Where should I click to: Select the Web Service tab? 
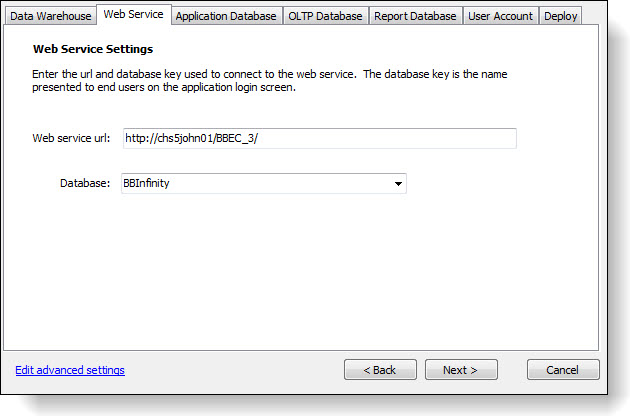133,15
